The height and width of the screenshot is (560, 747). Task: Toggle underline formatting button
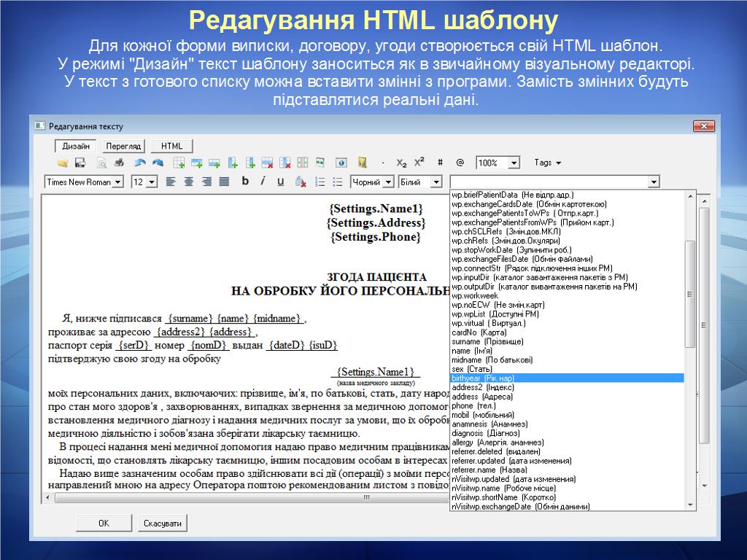point(280,181)
